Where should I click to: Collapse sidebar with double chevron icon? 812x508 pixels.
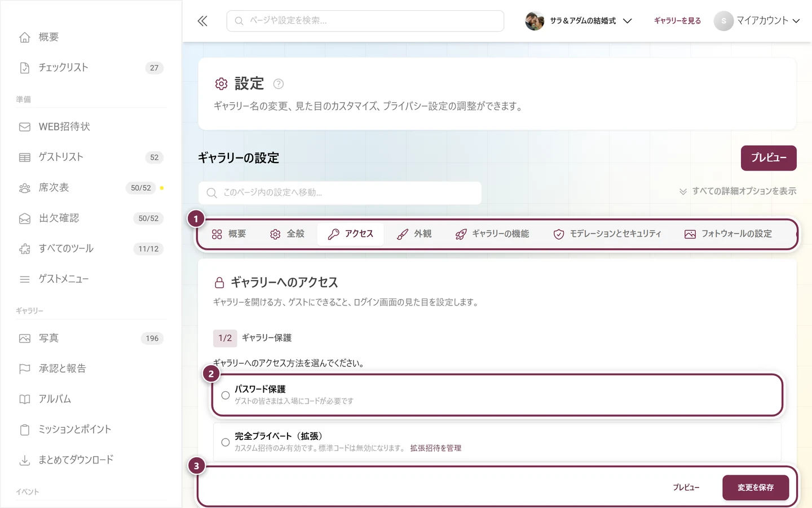pos(202,21)
